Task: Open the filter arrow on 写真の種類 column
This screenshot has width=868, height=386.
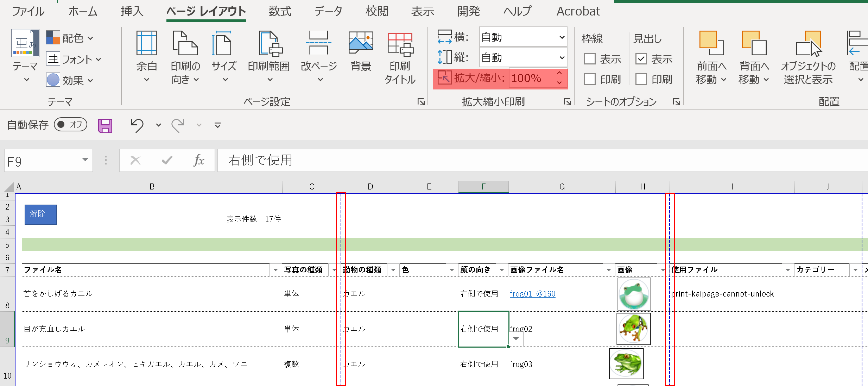Action: (x=334, y=270)
